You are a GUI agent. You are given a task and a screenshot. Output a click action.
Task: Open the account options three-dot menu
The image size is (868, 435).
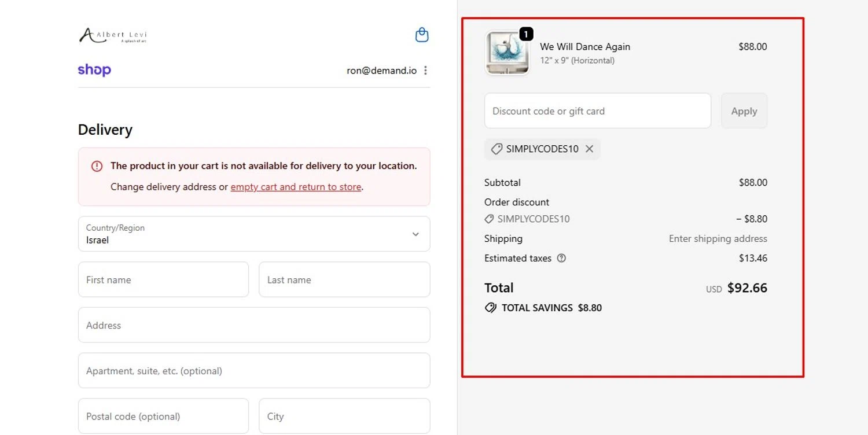click(426, 71)
